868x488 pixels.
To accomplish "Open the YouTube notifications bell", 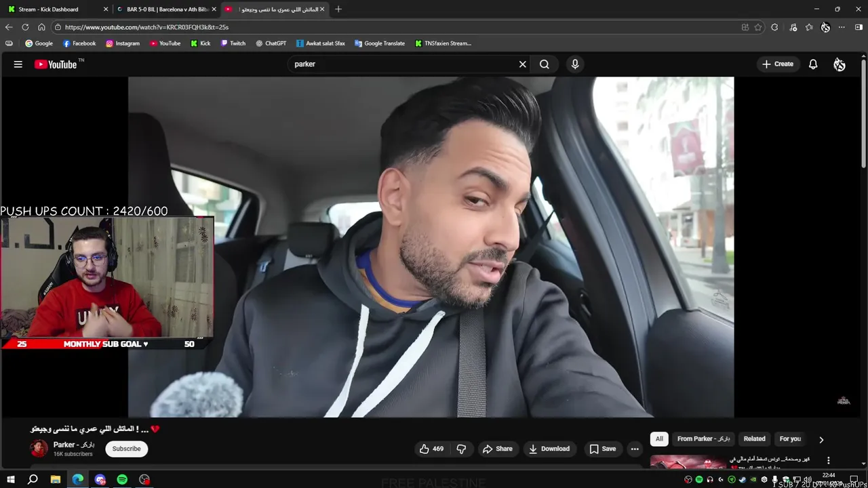I will click(x=813, y=64).
